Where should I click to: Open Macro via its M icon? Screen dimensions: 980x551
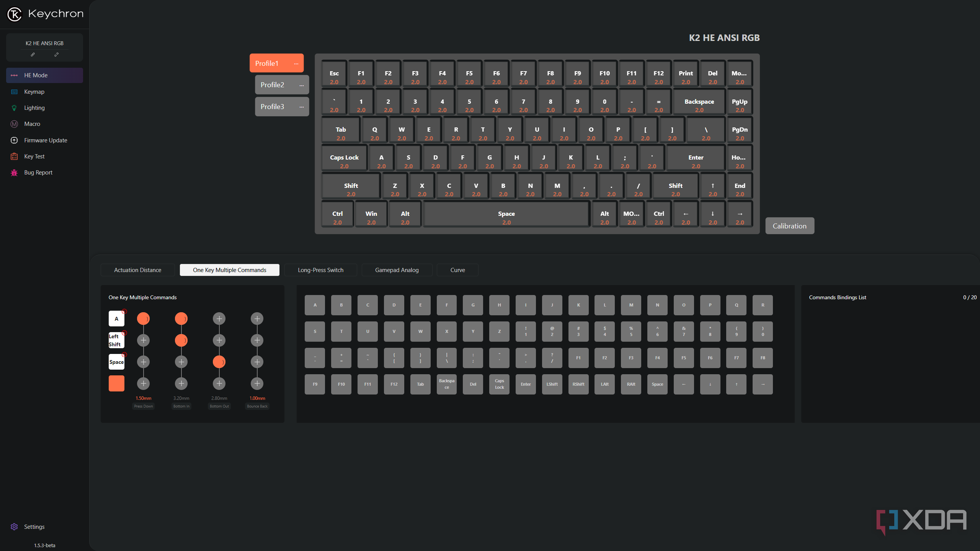[x=14, y=124]
